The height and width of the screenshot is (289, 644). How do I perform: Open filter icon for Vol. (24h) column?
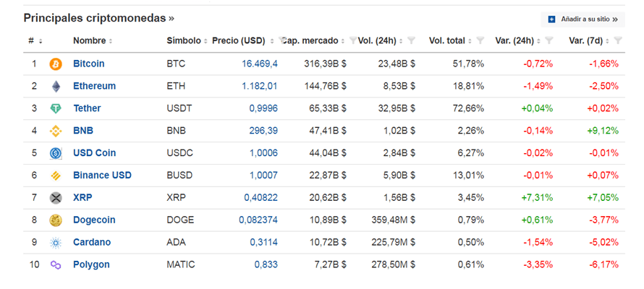tap(412, 40)
